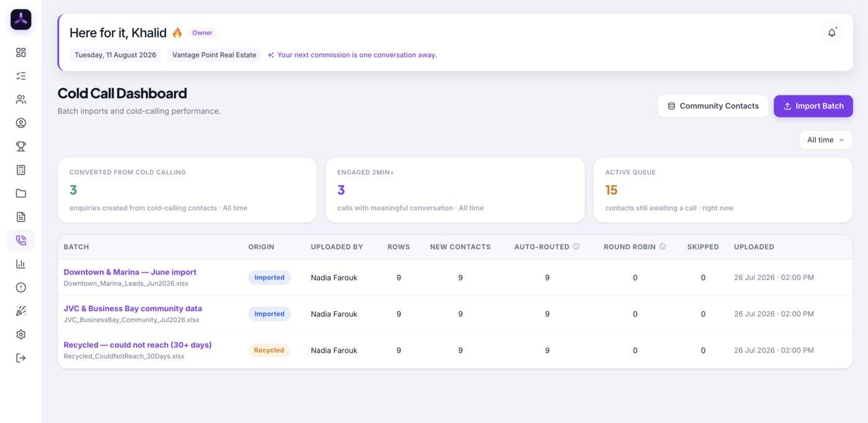Click Recycled_CouldNotReach_30Days.xlsx file name
The width and height of the screenshot is (868, 423).
pyautogui.click(x=124, y=357)
